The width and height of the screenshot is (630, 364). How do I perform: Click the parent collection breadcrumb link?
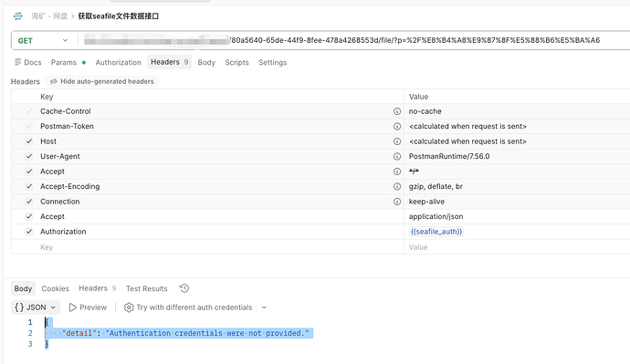pyautogui.click(x=49, y=16)
